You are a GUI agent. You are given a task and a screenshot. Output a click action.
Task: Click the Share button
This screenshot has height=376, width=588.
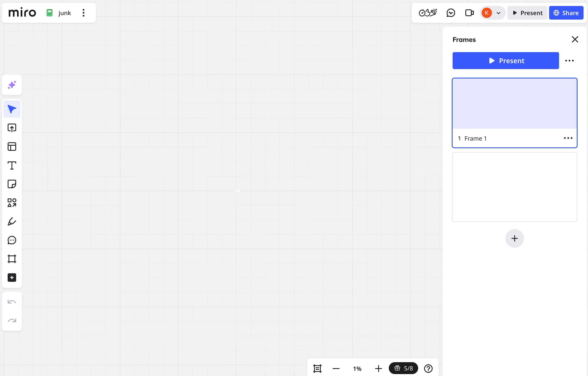(x=566, y=13)
